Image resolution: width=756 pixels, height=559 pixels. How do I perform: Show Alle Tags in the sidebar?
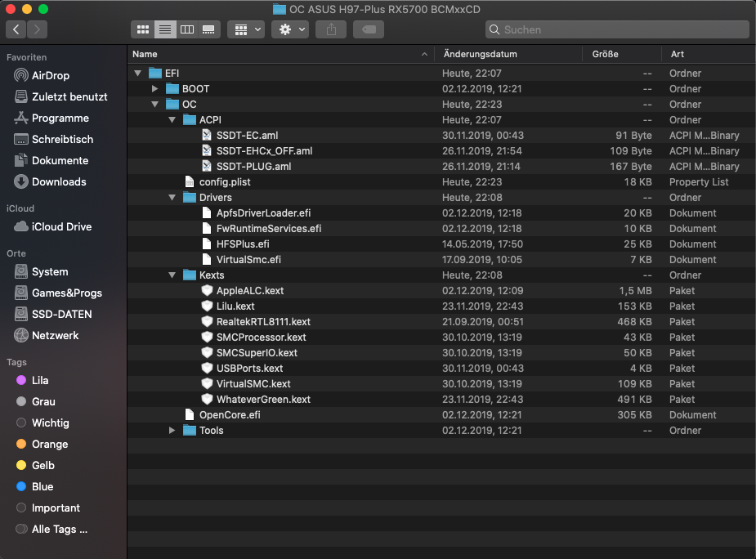(51, 529)
